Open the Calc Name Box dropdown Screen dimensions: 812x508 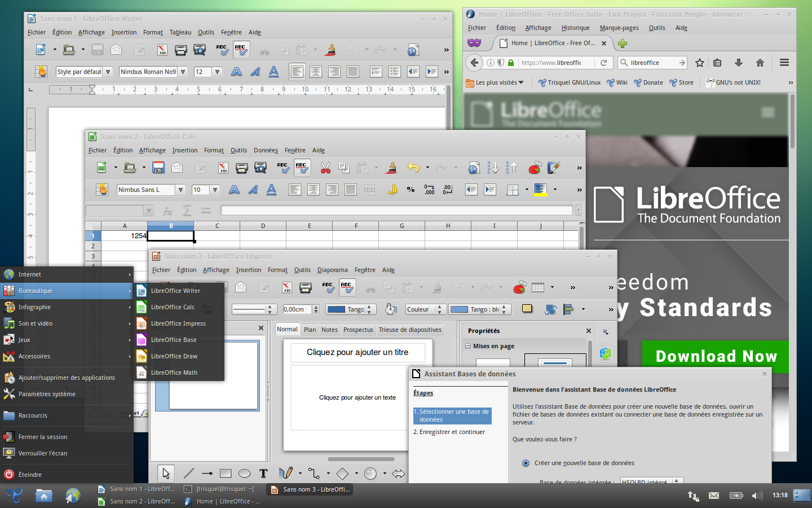coord(149,211)
